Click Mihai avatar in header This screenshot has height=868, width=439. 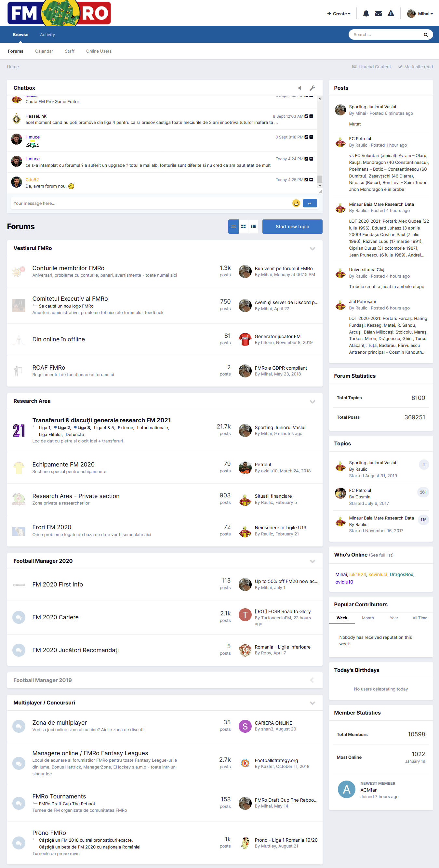[411, 13]
